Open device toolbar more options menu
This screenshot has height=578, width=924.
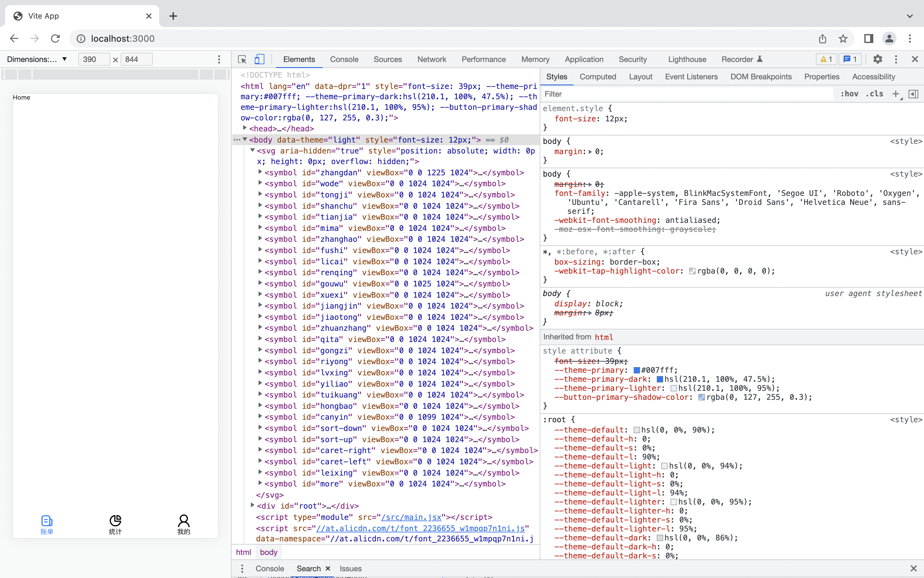click(x=219, y=59)
